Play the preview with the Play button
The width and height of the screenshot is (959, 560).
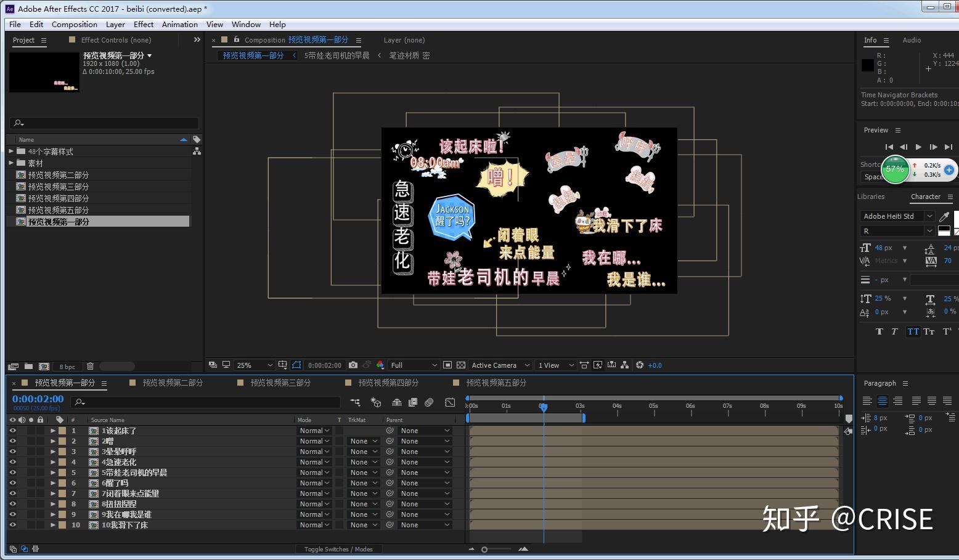[918, 147]
